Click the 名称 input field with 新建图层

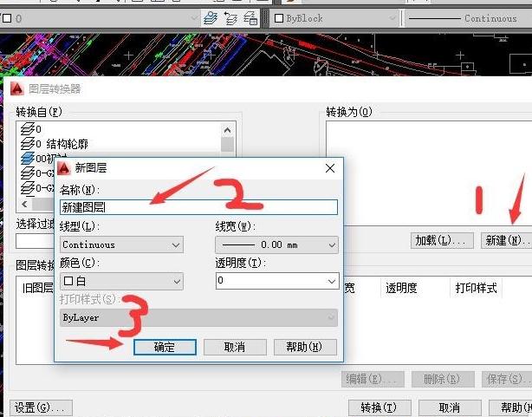(x=198, y=207)
